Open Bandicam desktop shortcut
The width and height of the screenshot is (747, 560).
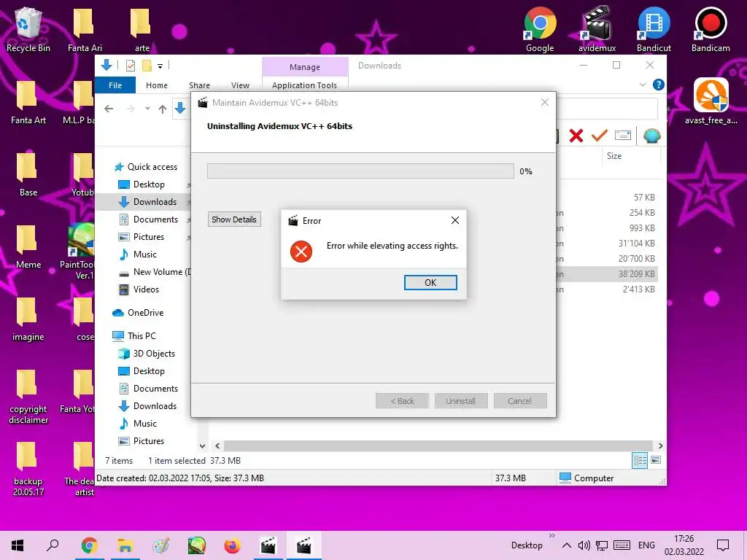pos(711,29)
